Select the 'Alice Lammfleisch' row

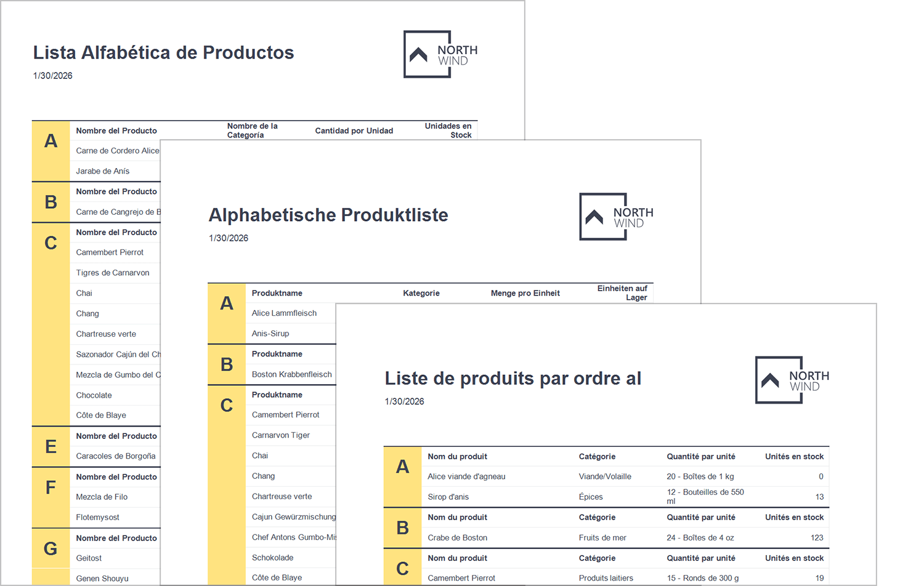[x=291, y=313]
